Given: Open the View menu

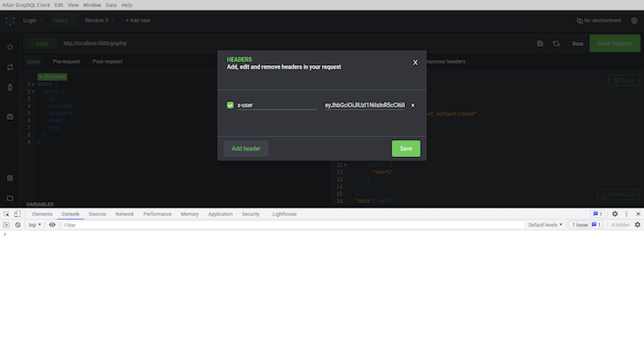Looking at the screenshot, I should (x=73, y=5).
